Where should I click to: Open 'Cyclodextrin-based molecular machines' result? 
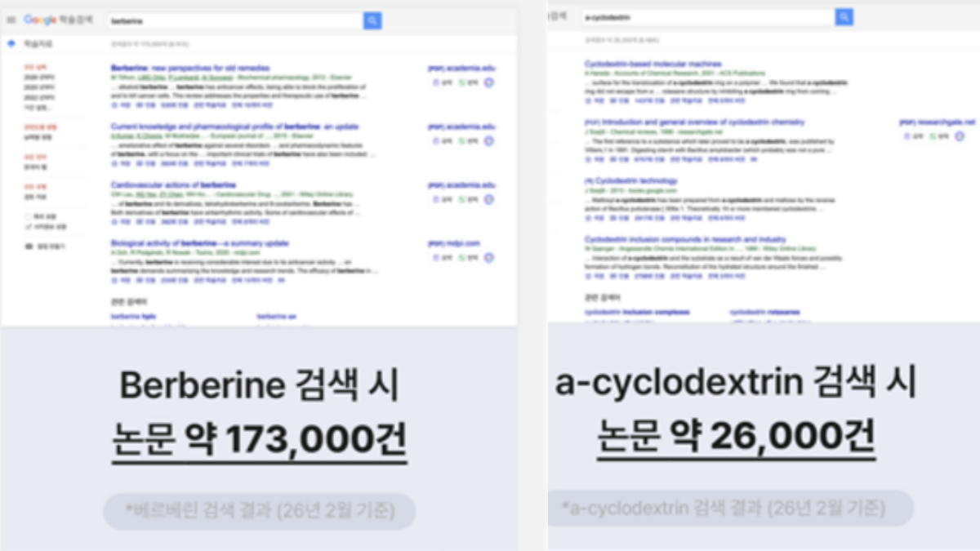point(653,64)
